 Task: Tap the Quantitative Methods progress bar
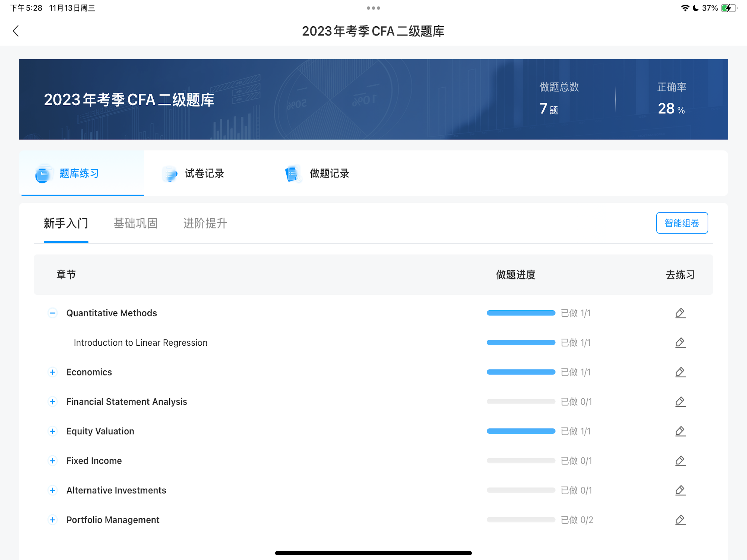pyautogui.click(x=521, y=313)
